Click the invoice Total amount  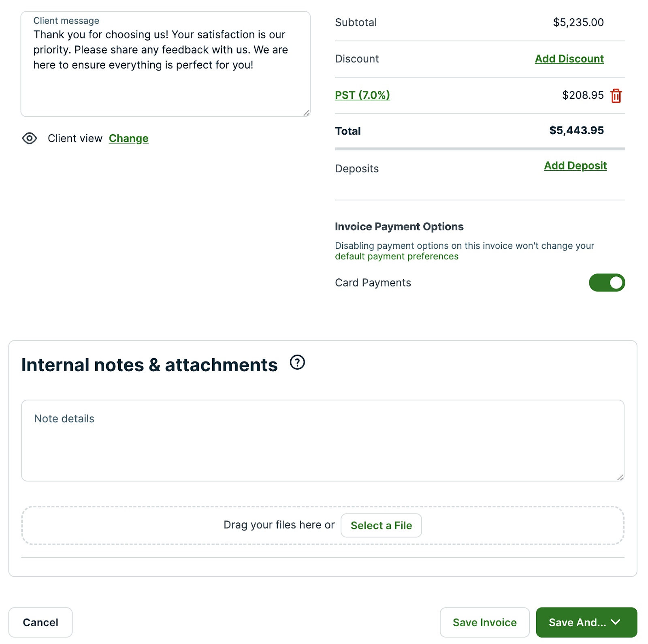pos(576,131)
